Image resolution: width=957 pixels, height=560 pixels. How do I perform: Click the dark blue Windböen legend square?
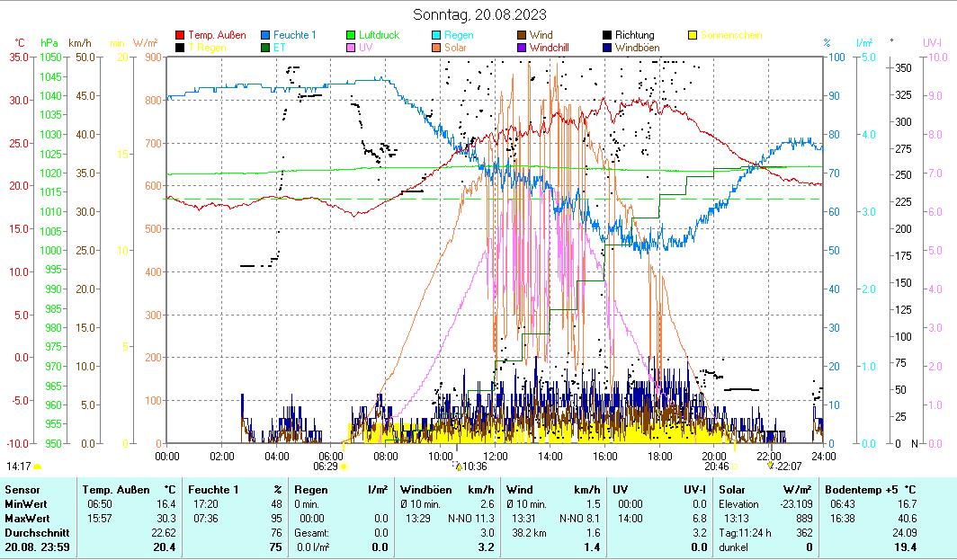point(608,47)
